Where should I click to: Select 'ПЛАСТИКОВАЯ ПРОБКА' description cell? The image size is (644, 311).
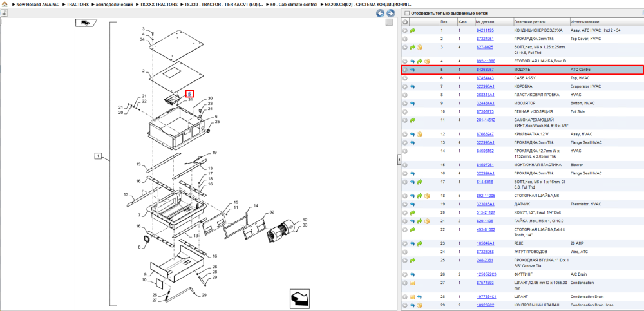coord(536,95)
